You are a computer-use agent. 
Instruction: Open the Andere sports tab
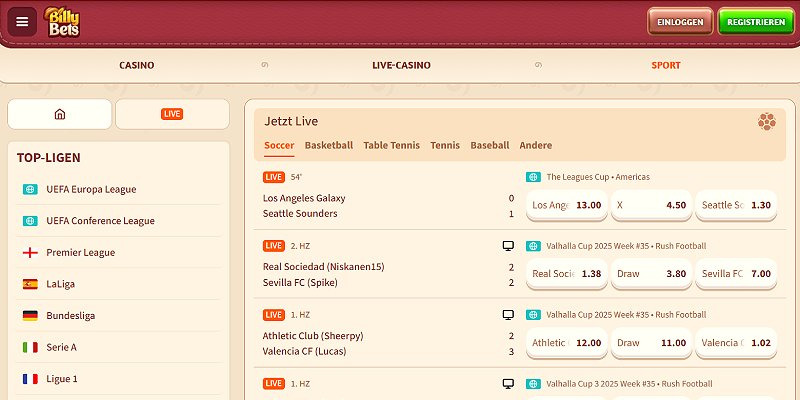535,146
